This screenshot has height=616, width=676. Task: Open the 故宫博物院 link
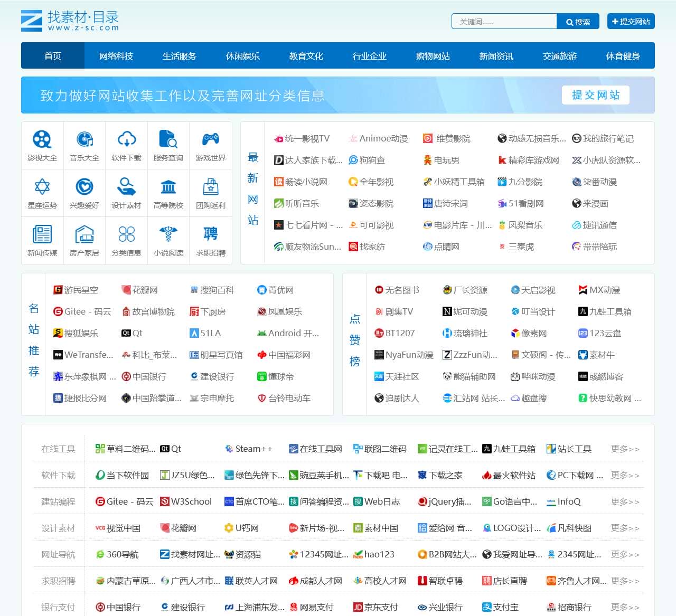[x=153, y=311]
